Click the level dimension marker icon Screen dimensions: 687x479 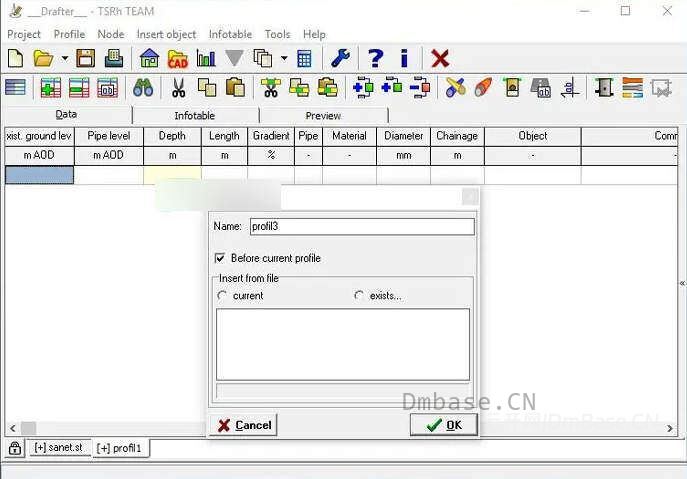[x=570, y=87]
